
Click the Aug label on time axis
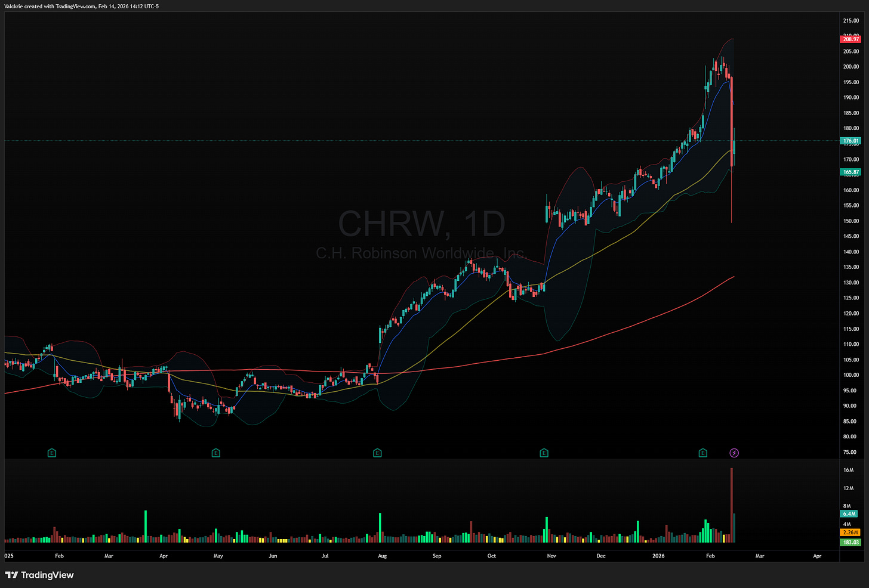click(383, 556)
